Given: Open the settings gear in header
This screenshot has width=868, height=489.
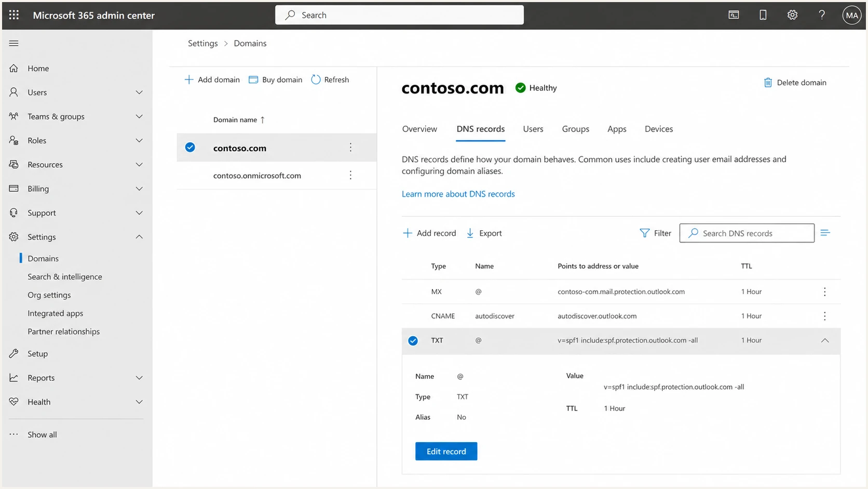Looking at the screenshot, I should (x=792, y=15).
